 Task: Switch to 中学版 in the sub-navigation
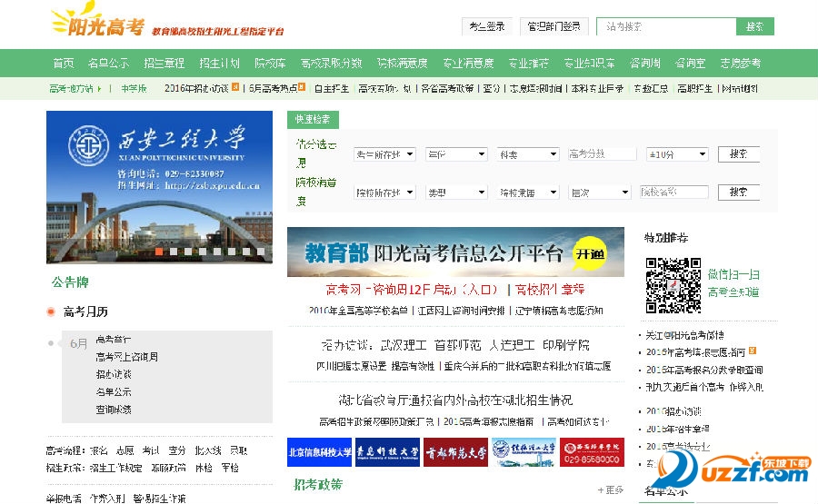(134, 89)
